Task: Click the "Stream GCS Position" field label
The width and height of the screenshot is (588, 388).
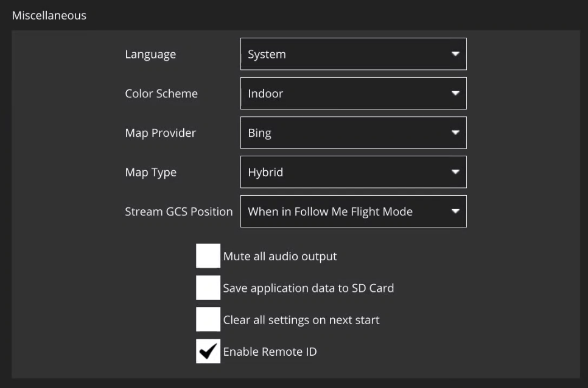Action: click(x=179, y=212)
